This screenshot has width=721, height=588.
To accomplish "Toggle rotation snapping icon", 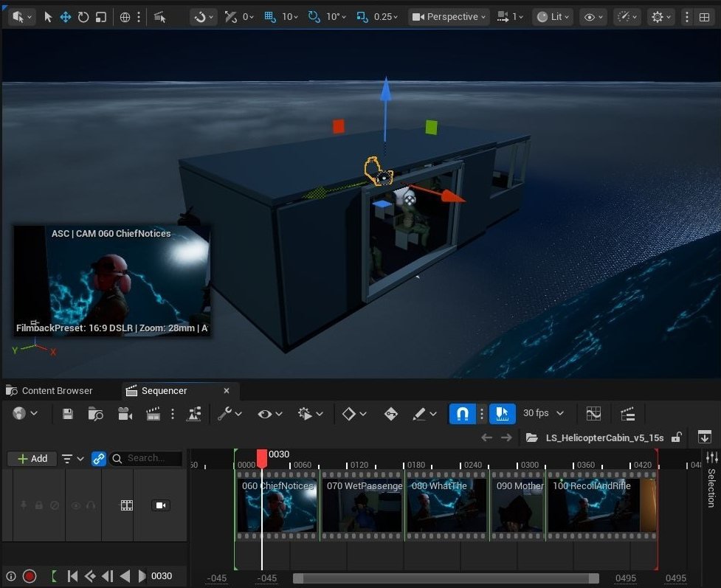I will (314, 17).
